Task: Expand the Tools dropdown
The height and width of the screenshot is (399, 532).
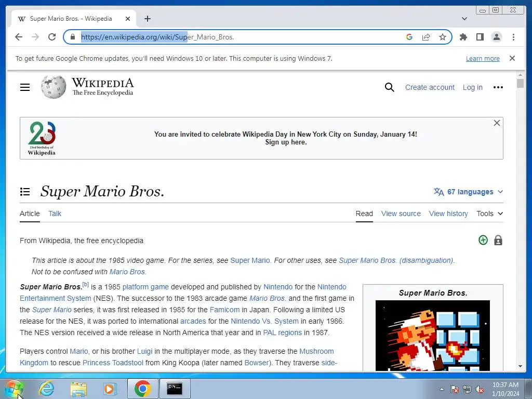Action: (x=489, y=214)
